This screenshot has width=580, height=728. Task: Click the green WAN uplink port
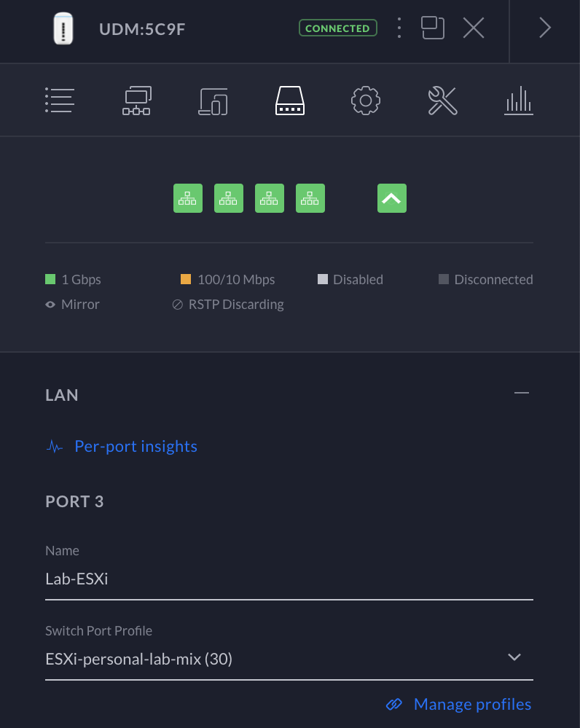(392, 198)
